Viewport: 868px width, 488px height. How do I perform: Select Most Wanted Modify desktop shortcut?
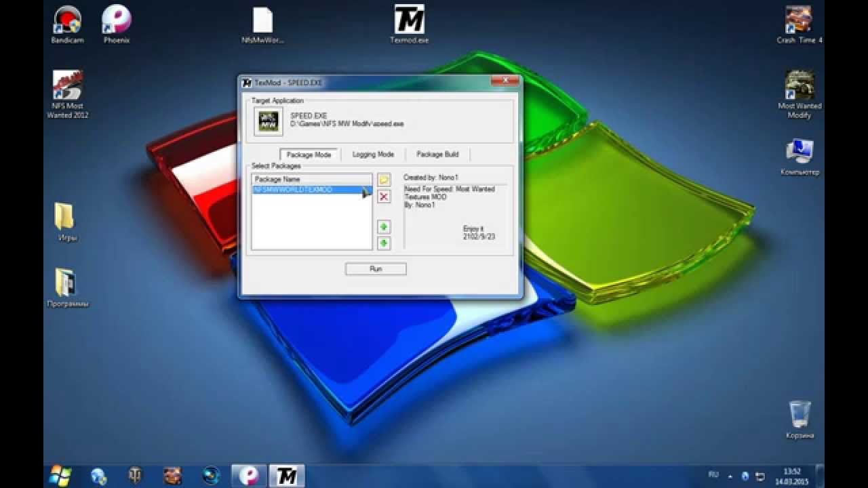click(x=799, y=94)
